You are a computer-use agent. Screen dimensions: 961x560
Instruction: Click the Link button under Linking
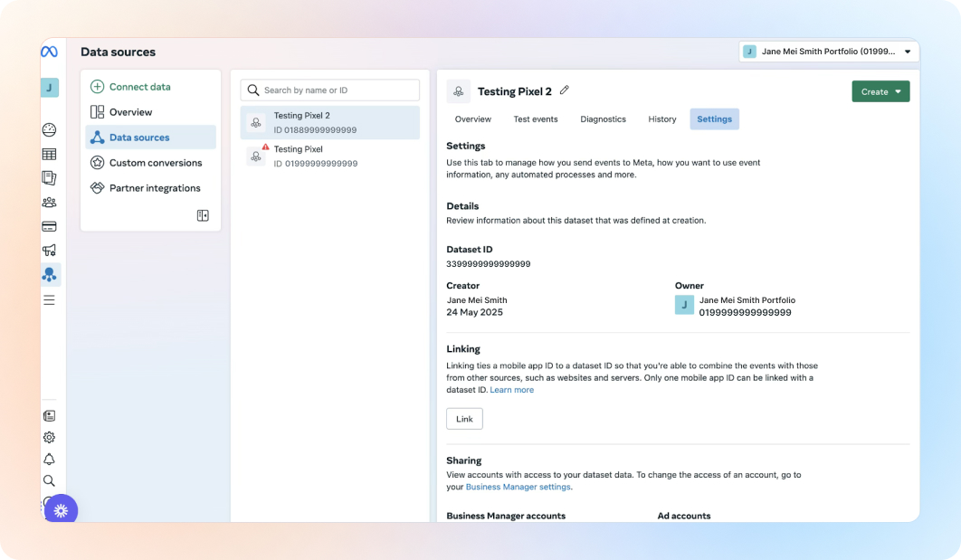464,419
